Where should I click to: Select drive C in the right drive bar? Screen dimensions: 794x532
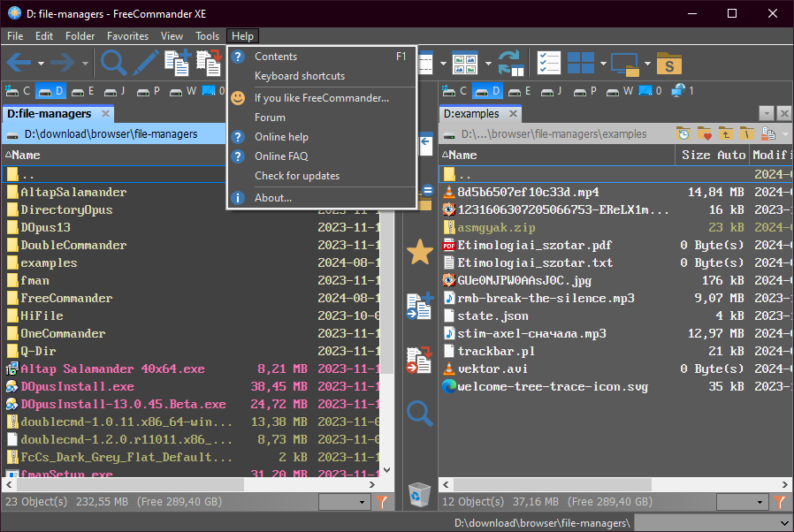454,91
